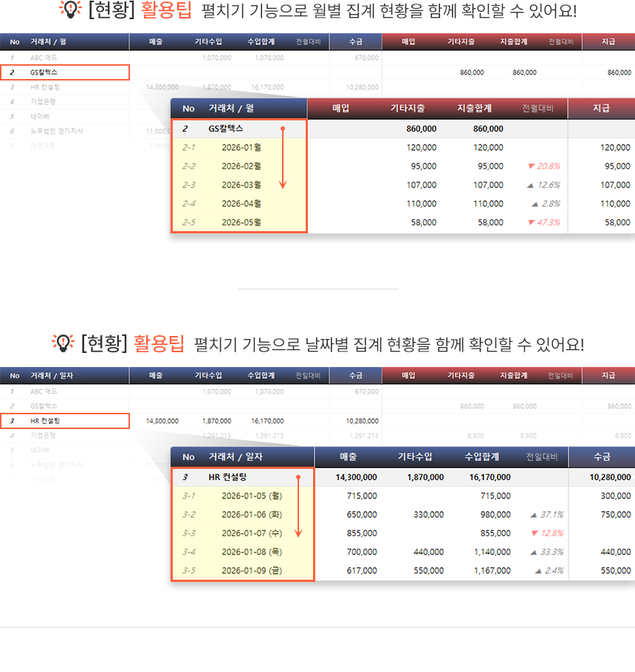Expand the outlined GS칼텍스 row in the monthly list
This screenshot has height=672, width=635.
[x=65, y=72]
